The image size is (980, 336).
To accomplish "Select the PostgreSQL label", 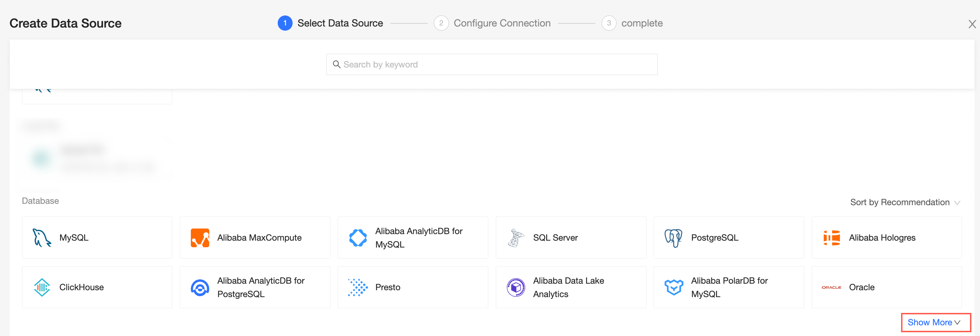I will [x=715, y=238].
